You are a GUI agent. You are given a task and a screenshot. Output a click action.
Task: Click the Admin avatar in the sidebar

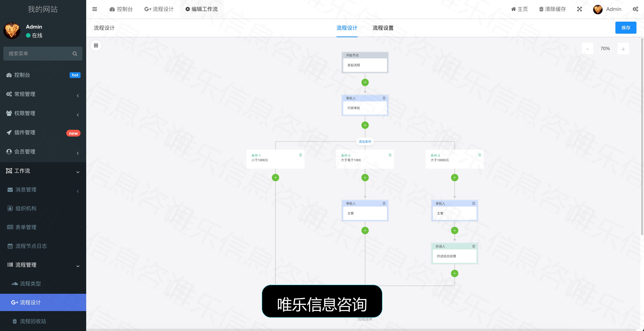pyautogui.click(x=12, y=30)
